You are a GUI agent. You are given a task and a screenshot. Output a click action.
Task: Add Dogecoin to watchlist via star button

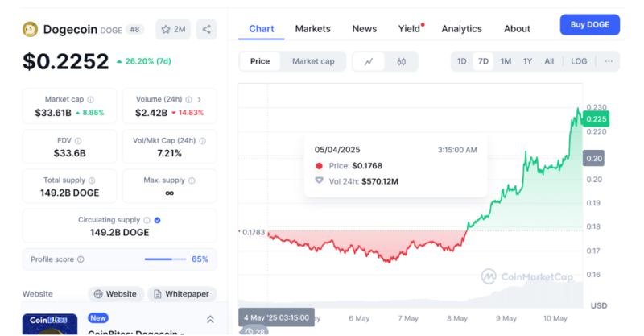pos(173,29)
